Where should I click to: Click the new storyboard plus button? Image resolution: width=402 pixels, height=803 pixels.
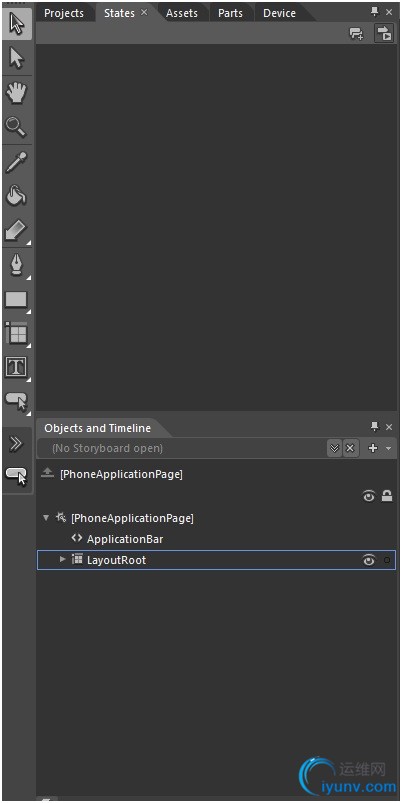373,449
